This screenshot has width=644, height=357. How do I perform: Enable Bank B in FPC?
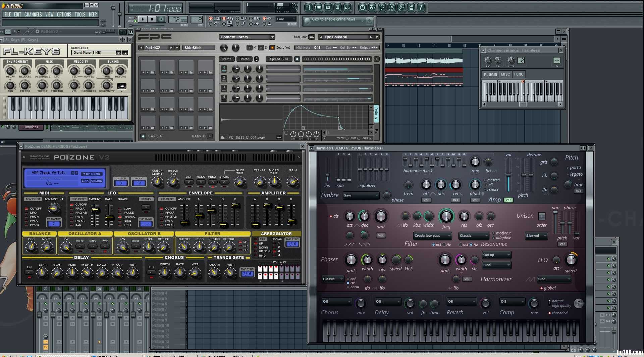[x=210, y=136]
